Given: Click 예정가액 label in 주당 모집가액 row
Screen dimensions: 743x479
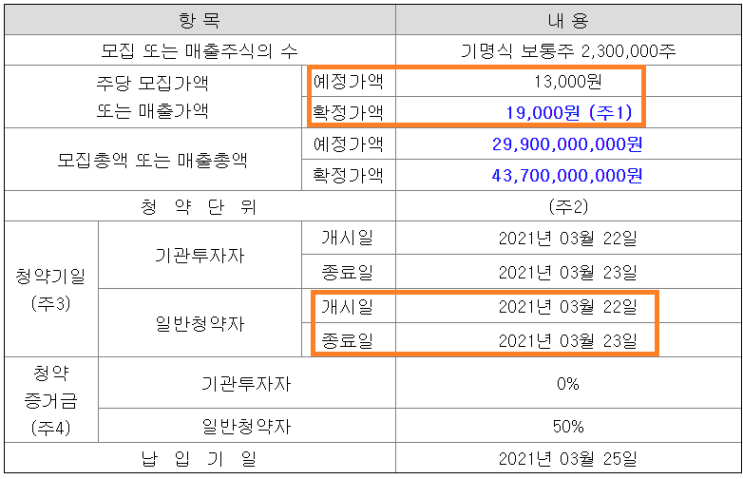Looking at the screenshot, I should coord(348,81).
